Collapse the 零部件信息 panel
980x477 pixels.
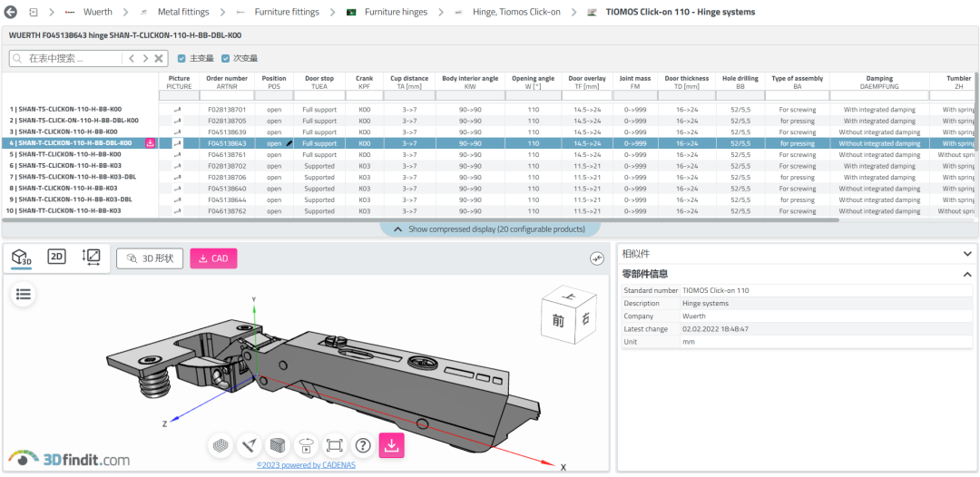967,274
